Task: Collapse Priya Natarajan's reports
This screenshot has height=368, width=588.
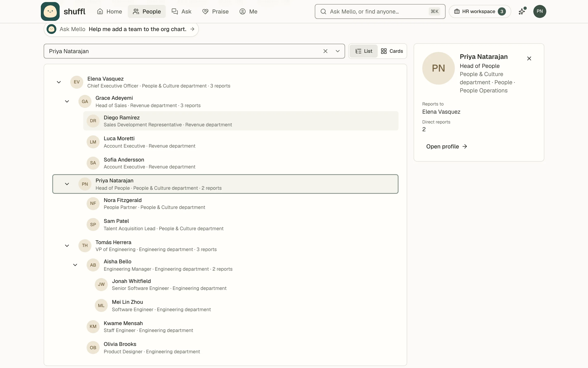Action: click(67, 184)
